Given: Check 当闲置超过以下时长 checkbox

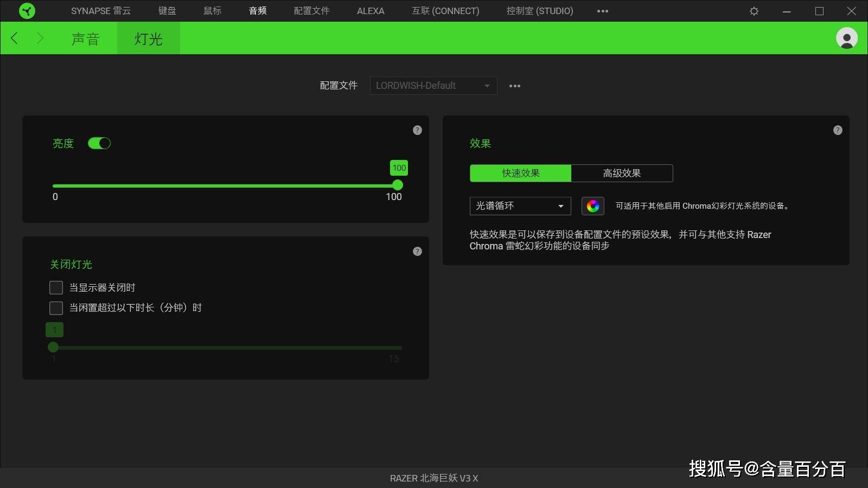Looking at the screenshot, I should pos(56,308).
